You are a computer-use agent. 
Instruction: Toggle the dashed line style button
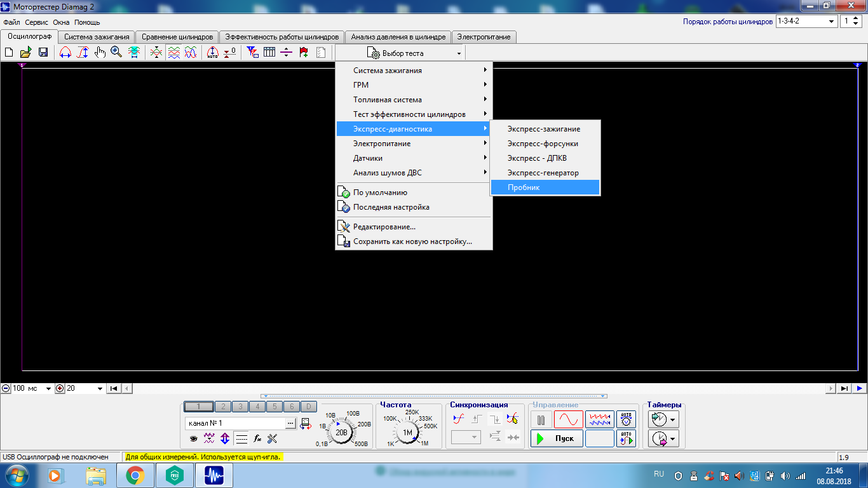click(x=241, y=438)
